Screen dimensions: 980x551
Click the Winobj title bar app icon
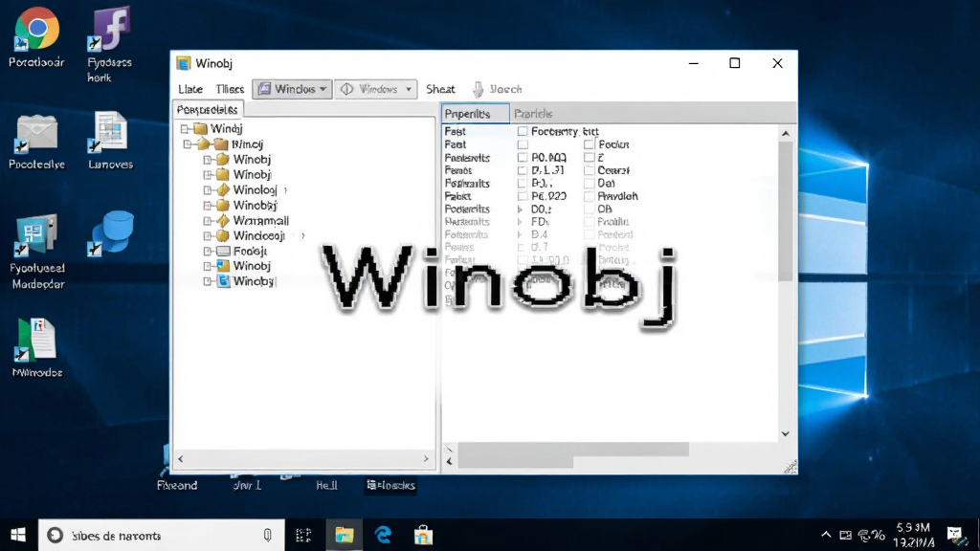coord(183,63)
